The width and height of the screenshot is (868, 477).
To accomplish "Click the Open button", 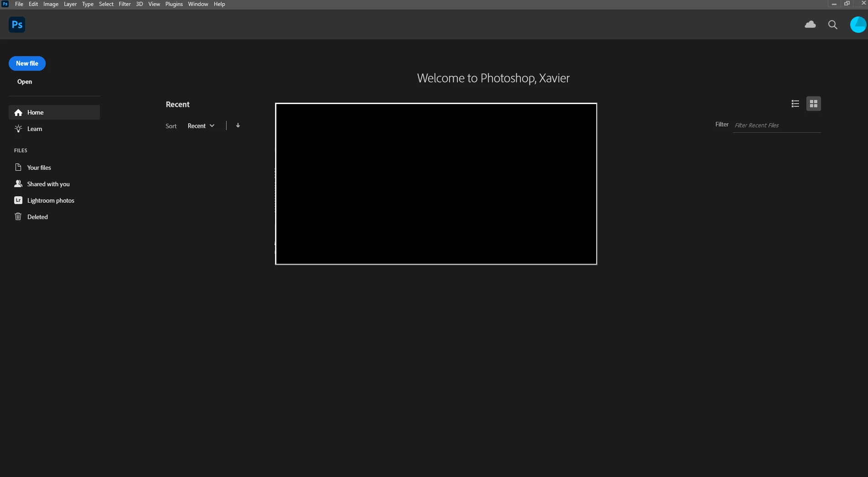I will tap(25, 82).
